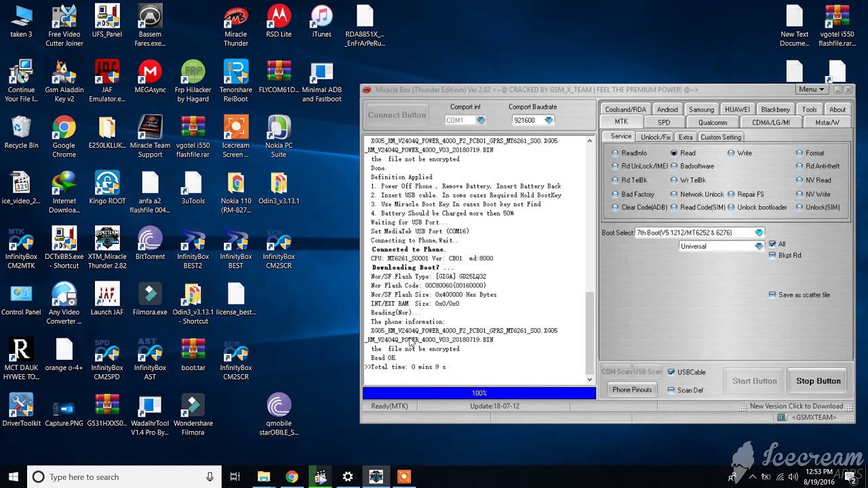
Task: Open BitTorrent desktop icon
Action: pos(150,243)
